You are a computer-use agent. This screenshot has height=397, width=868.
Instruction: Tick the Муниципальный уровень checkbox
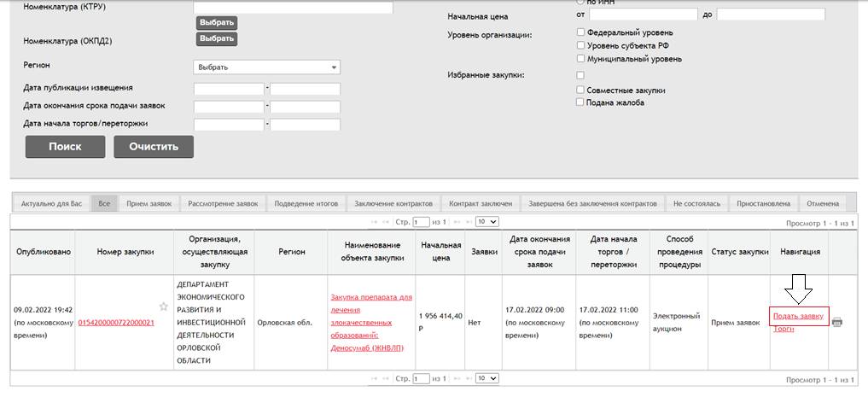click(580, 59)
